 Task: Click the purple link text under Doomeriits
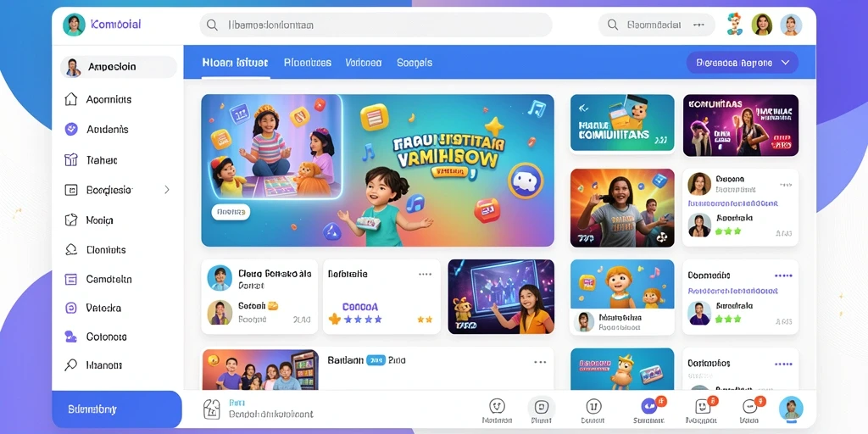point(733,291)
